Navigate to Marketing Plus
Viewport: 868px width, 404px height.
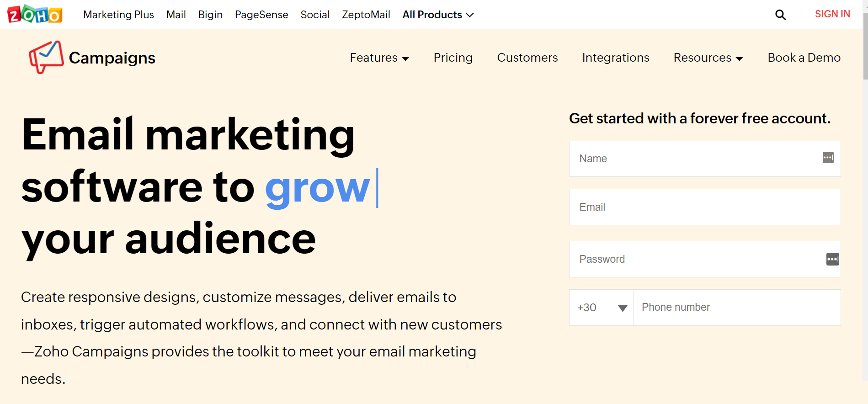(x=118, y=14)
